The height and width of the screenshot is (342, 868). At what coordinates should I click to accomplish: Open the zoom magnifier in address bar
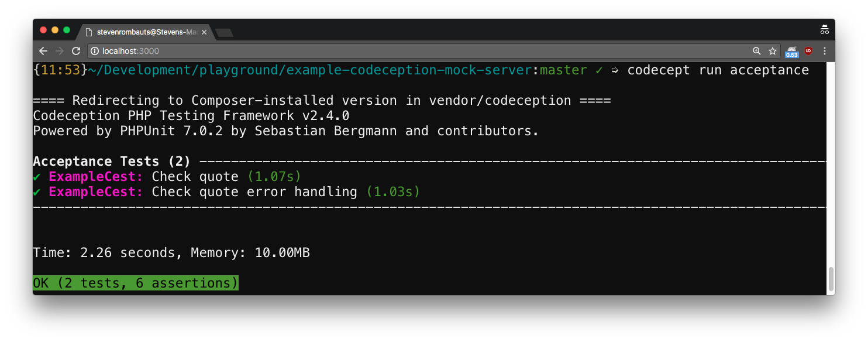757,51
